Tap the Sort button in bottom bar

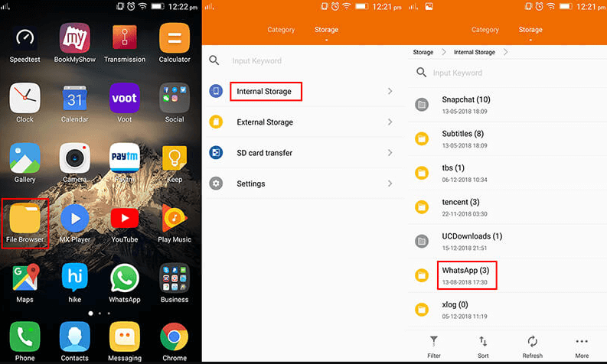(483, 346)
